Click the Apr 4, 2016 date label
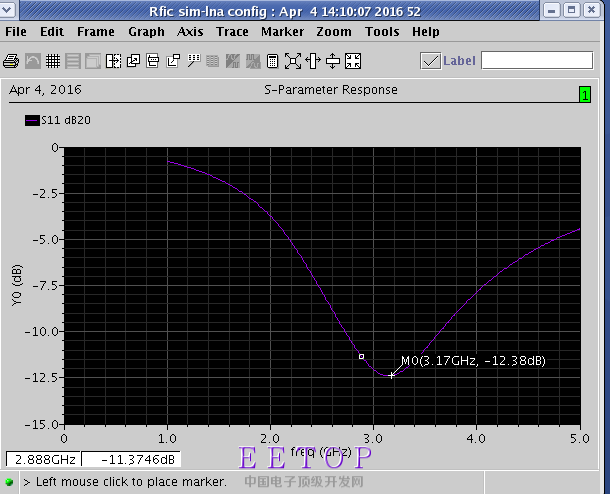This screenshot has height=494, width=610. (46, 90)
